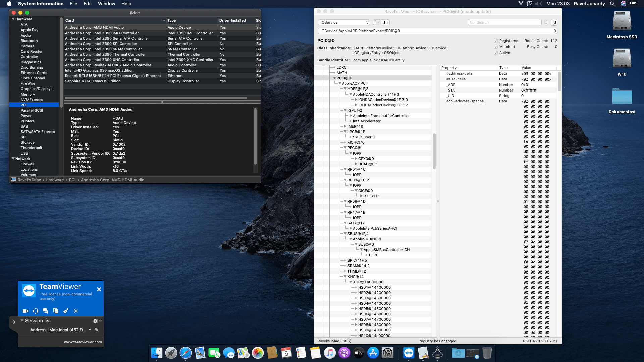Toggle the Registered checkbox for PCI0@0

tap(496, 40)
